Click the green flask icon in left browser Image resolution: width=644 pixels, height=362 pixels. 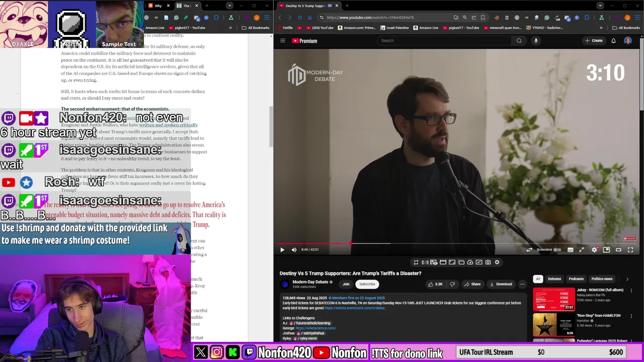pos(231,18)
